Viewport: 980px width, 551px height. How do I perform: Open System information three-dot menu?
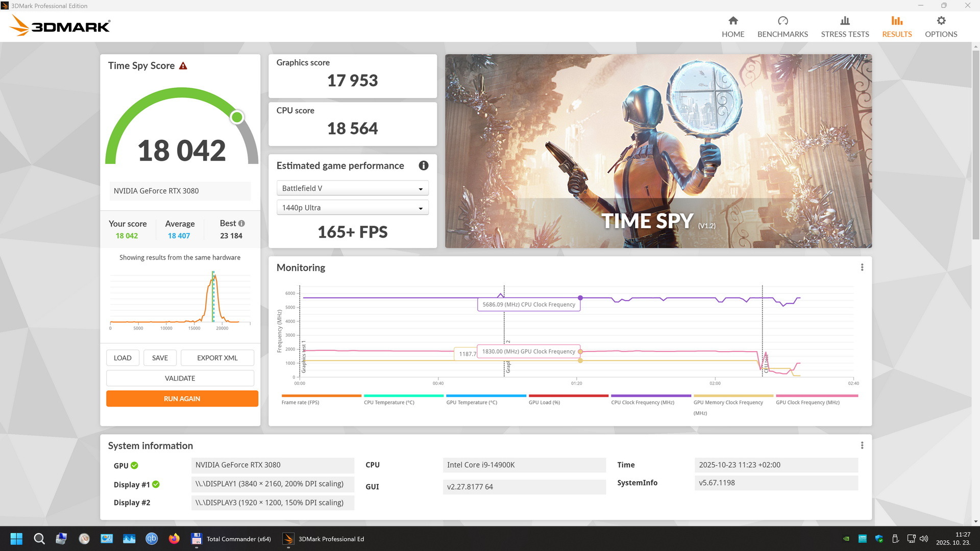coord(862,445)
